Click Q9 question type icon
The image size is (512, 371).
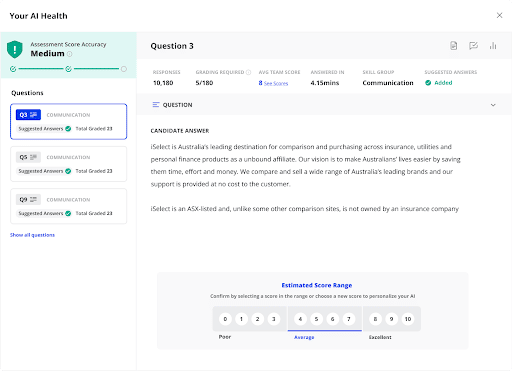tap(33, 199)
